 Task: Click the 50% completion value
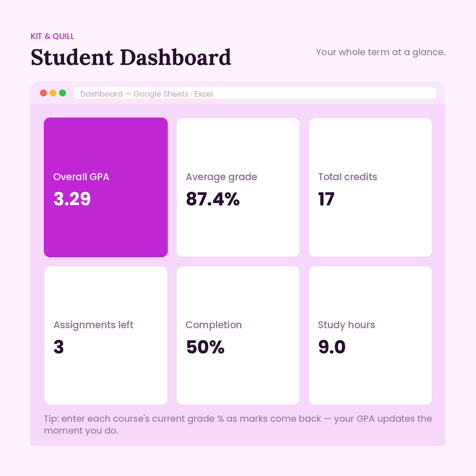(x=205, y=347)
